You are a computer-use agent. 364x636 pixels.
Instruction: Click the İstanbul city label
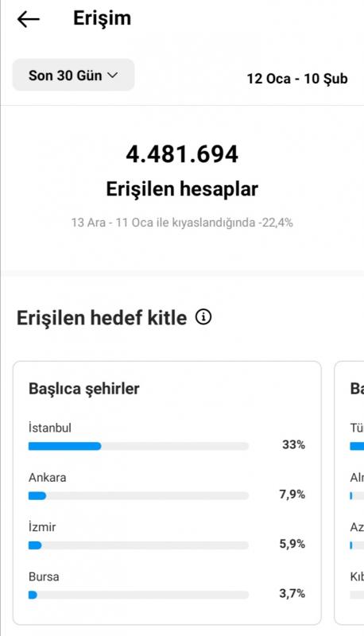(x=50, y=428)
